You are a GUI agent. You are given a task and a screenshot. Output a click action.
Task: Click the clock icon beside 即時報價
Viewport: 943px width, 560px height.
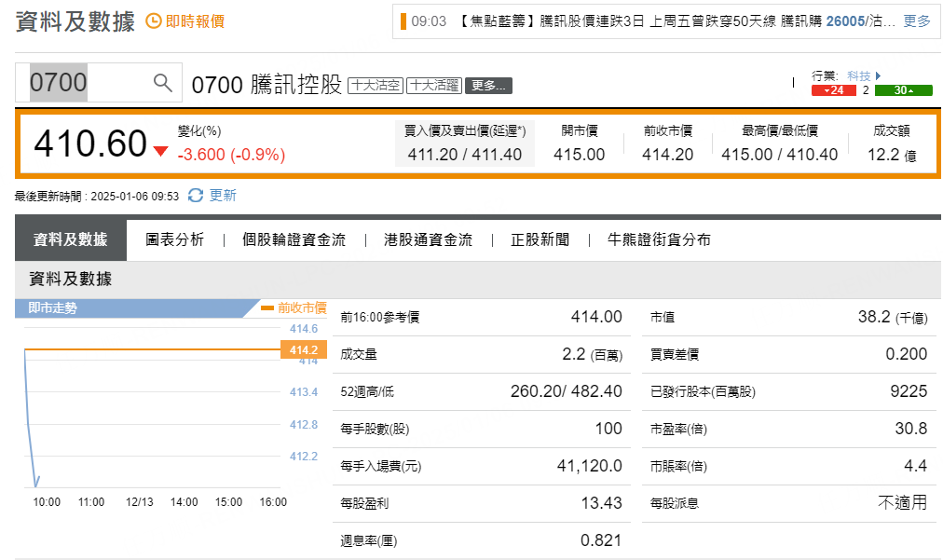pyautogui.click(x=154, y=21)
